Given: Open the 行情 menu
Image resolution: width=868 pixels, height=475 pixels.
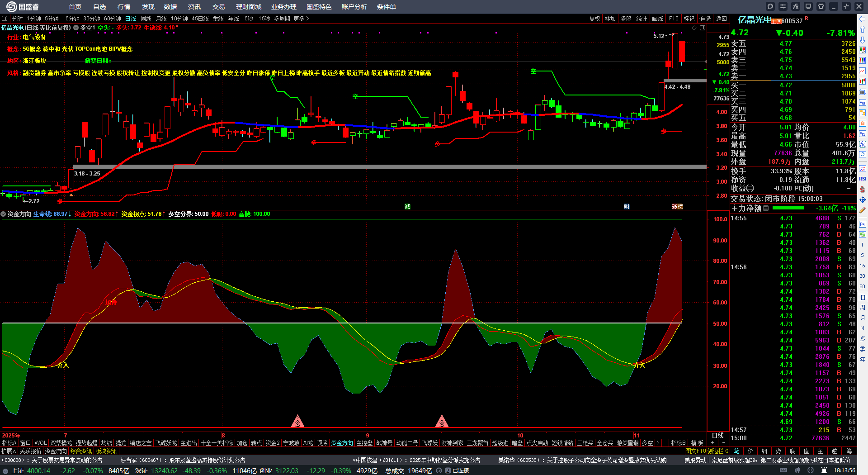Looking at the screenshot, I should (x=124, y=7).
